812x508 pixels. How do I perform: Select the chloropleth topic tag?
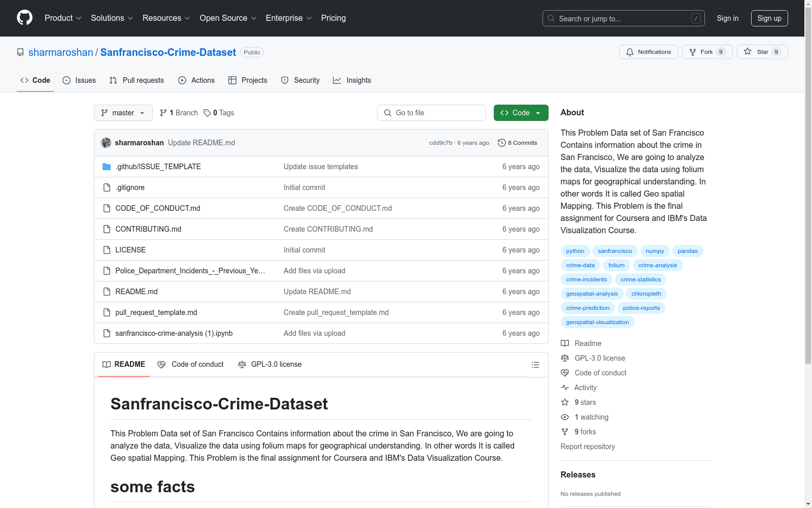(x=647, y=294)
